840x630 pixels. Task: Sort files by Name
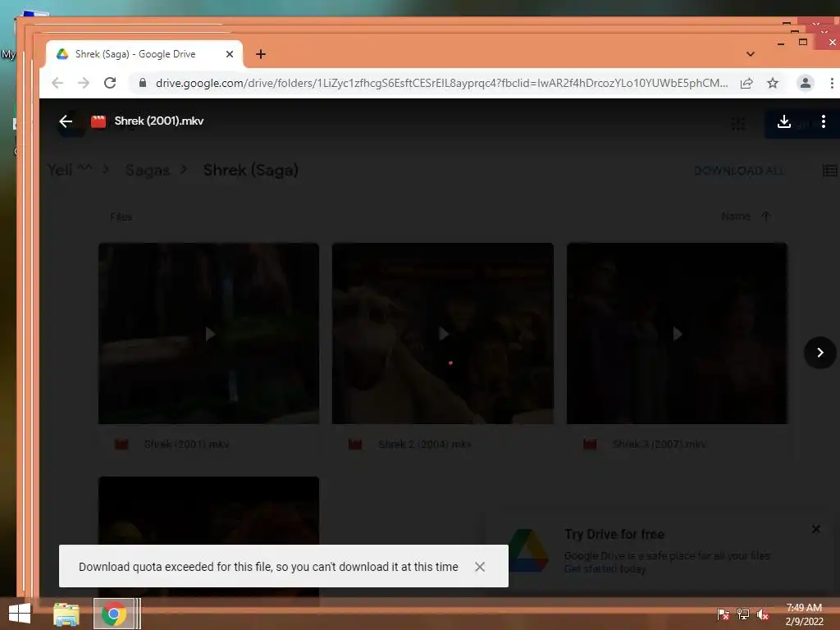pos(736,217)
